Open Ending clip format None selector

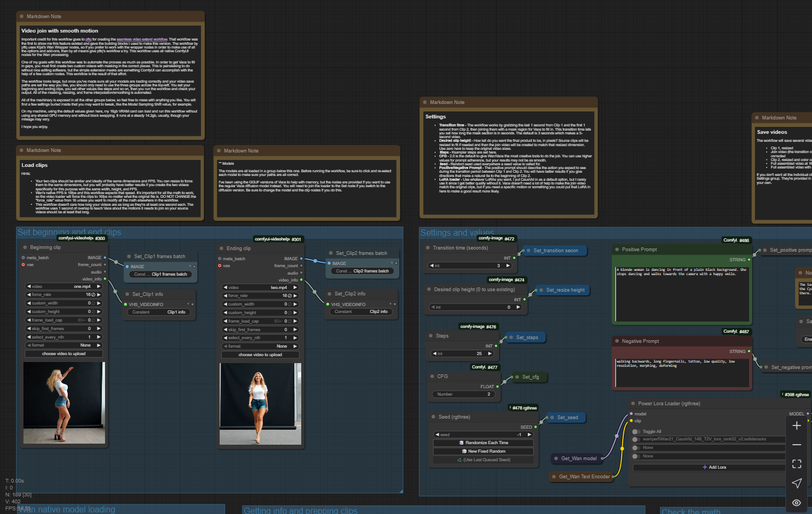(260, 346)
